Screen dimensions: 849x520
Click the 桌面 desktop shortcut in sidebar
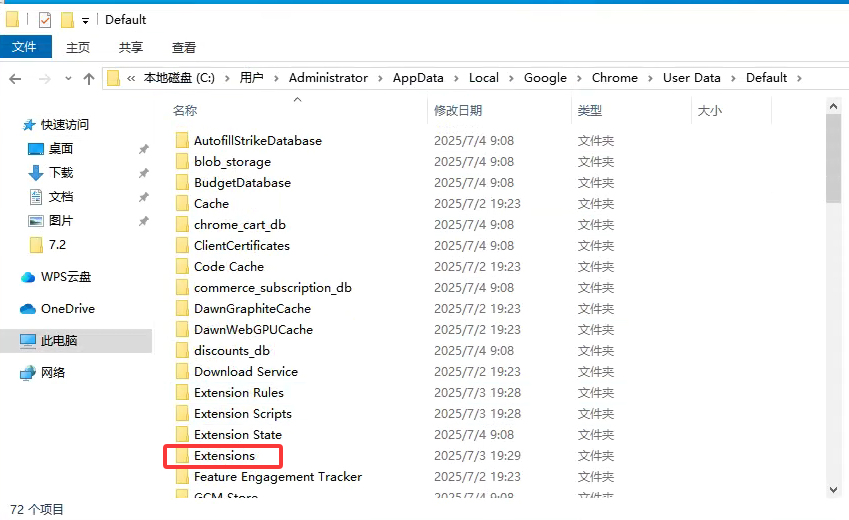click(60, 149)
